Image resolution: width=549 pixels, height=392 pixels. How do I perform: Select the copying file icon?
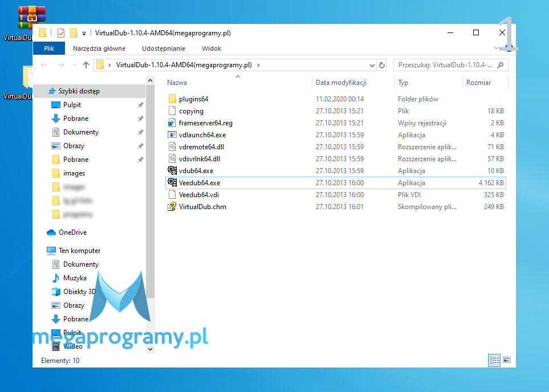pos(172,111)
